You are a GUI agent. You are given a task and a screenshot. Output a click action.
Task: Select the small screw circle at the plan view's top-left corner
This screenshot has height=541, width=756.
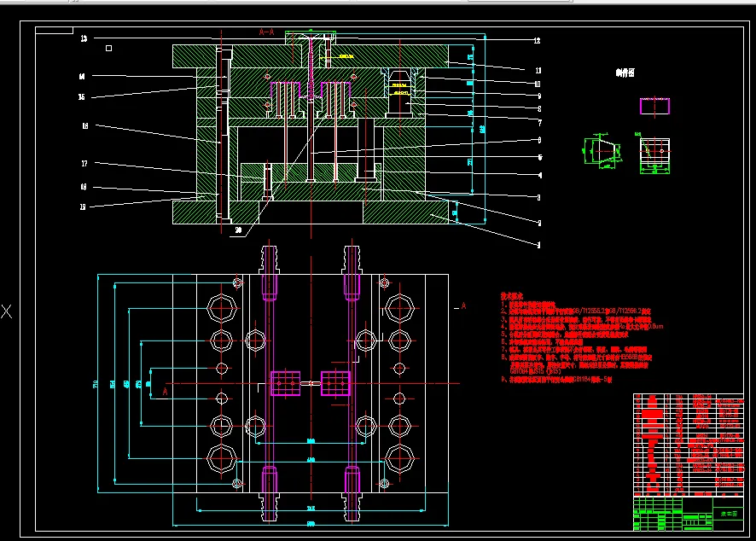point(237,283)
